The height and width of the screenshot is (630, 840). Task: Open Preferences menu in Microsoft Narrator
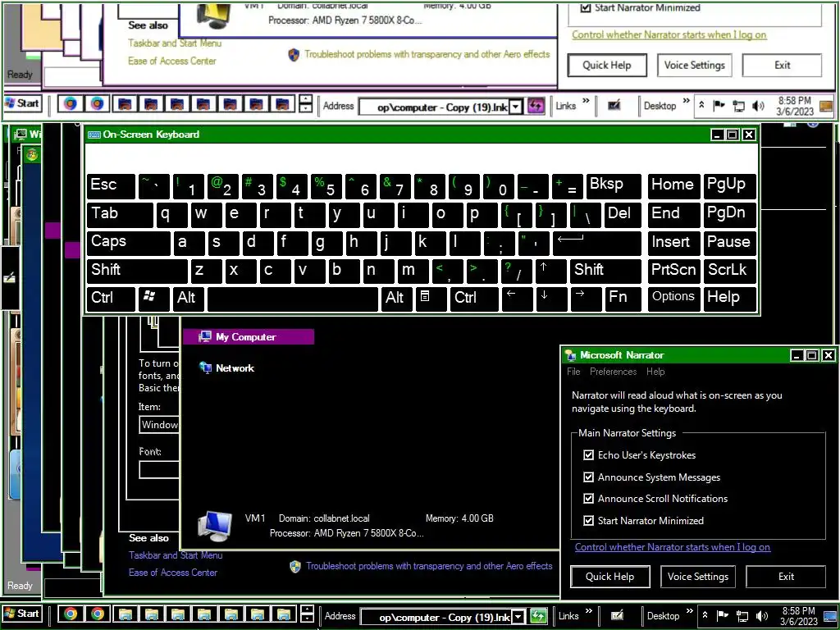[613, 372]
